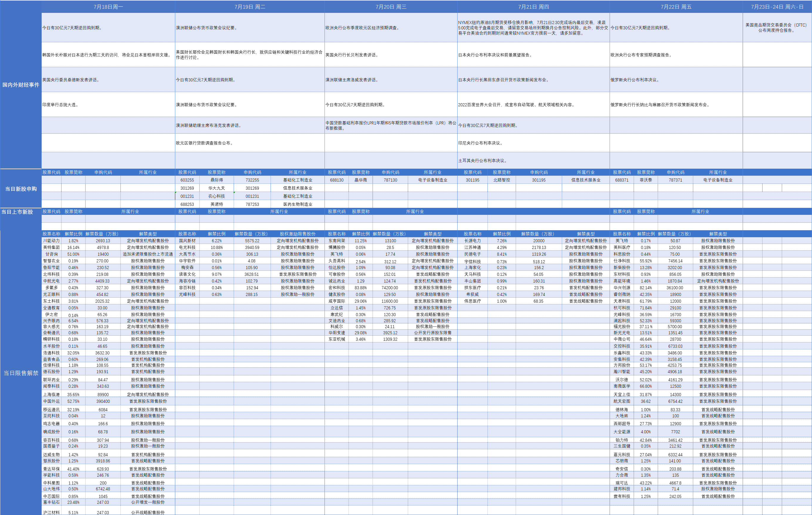Click the 英科医疗 stock name cell

[621, 247]
